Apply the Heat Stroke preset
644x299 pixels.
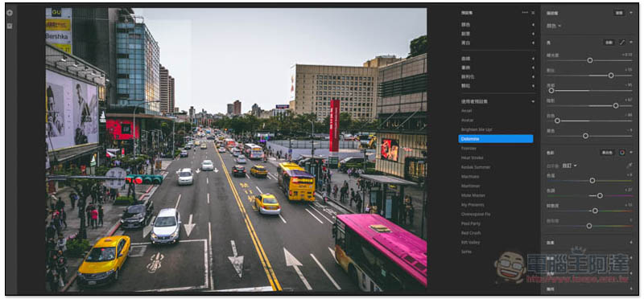click(x=472, y=158)
